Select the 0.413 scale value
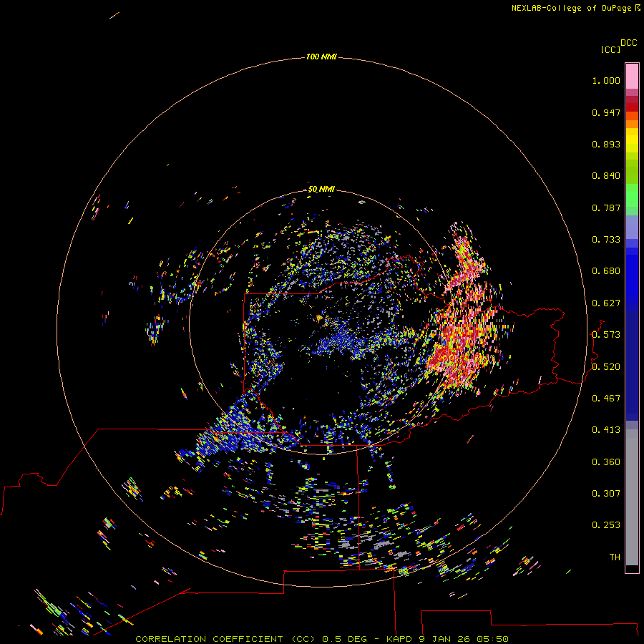This screenshot has width=644, height=644. click(x=606, y=430)
